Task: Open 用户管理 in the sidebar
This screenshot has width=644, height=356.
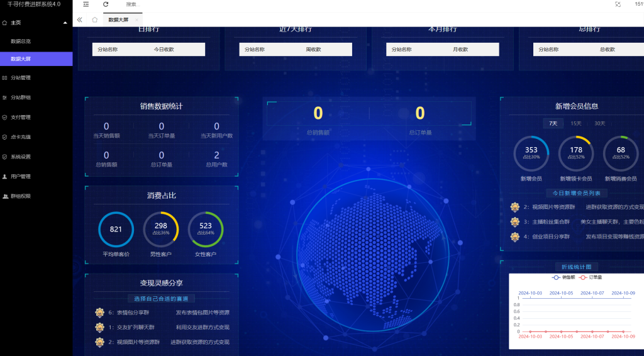Action: coord(21,176)
